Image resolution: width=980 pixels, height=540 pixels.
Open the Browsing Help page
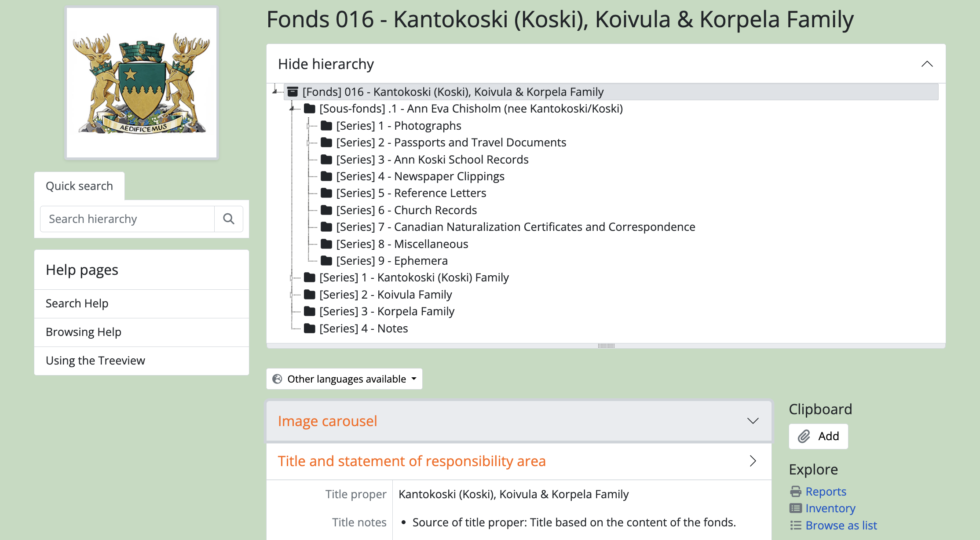84,332
